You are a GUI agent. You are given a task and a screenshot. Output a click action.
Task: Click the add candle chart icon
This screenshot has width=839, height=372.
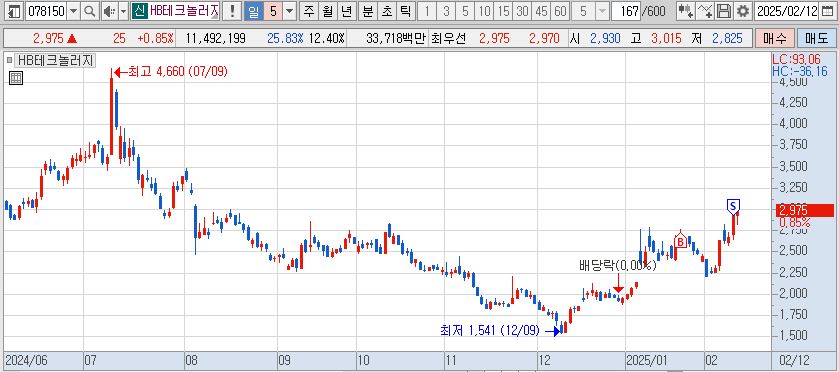(x=686, y=11)
